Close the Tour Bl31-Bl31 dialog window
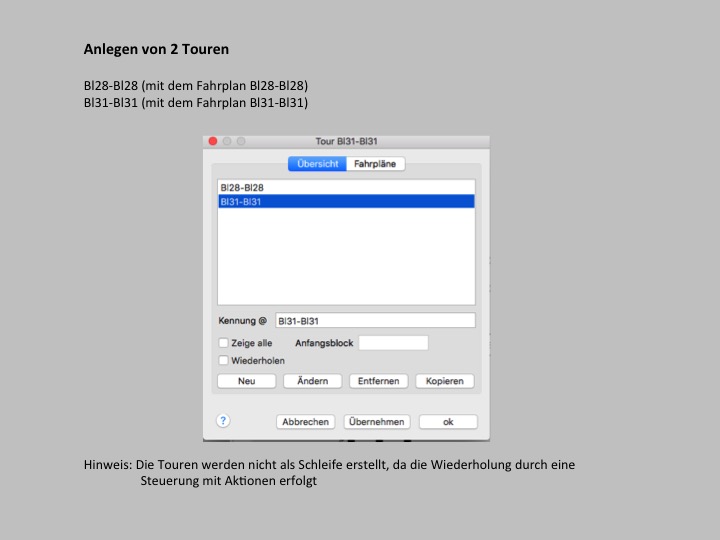 tap(213, 142)
